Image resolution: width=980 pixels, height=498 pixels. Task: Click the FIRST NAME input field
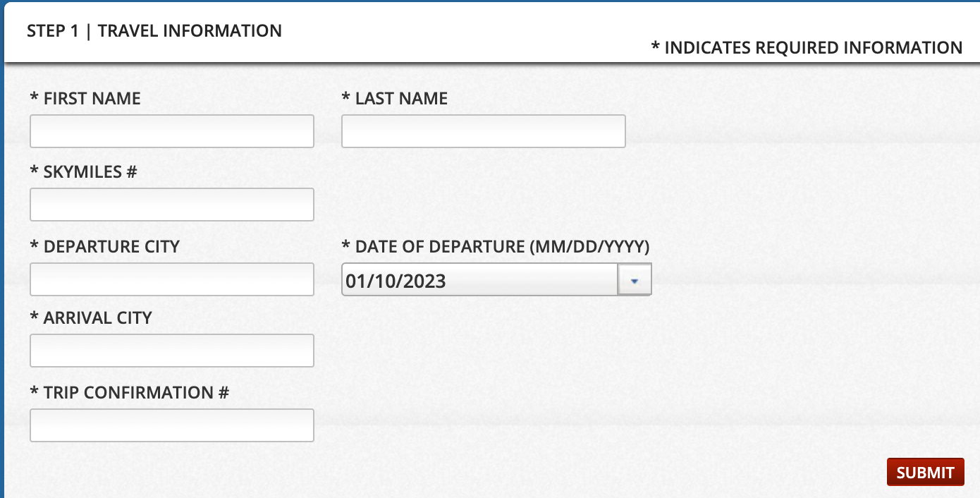click(171, 130)
